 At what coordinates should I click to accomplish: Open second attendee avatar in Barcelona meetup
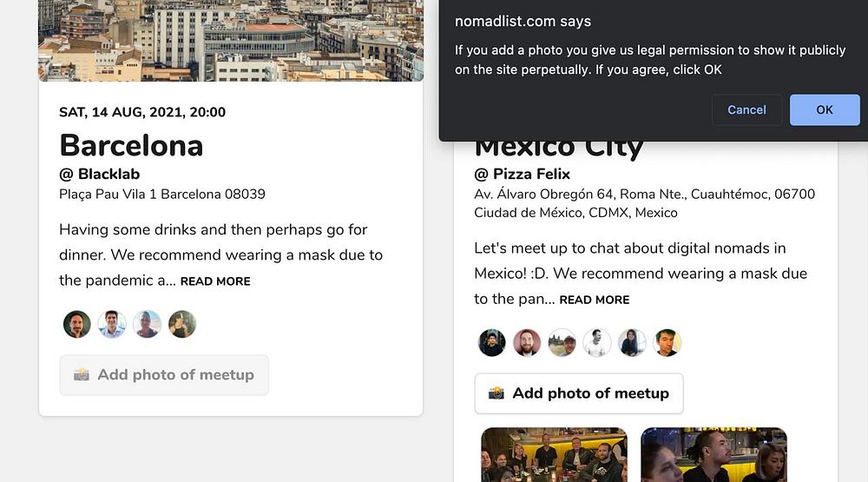pyautogui.click(x=112, y=324)
